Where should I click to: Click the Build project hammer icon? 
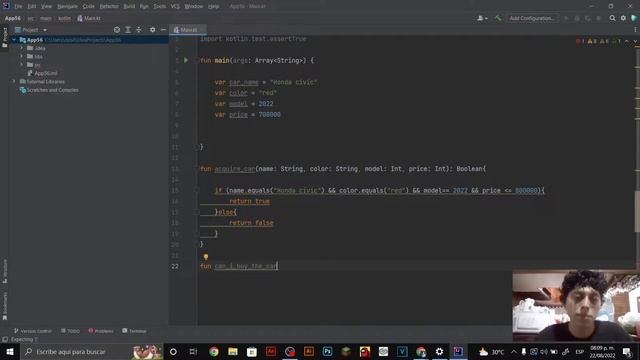coord(498,18)
